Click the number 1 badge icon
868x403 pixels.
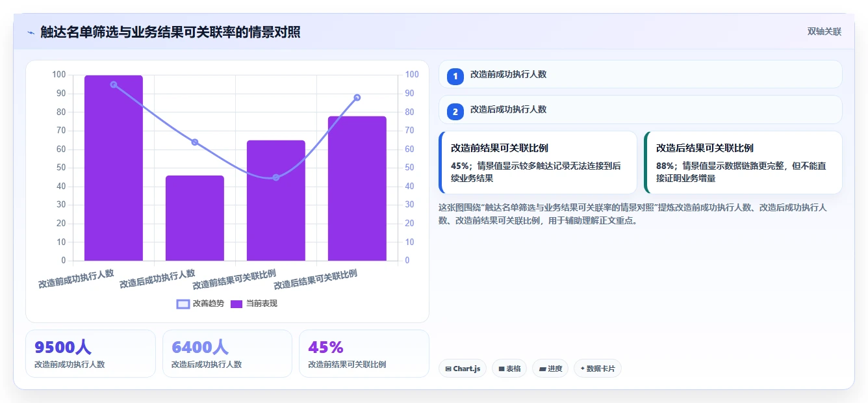pyautogui.click(x=455, y=76)
